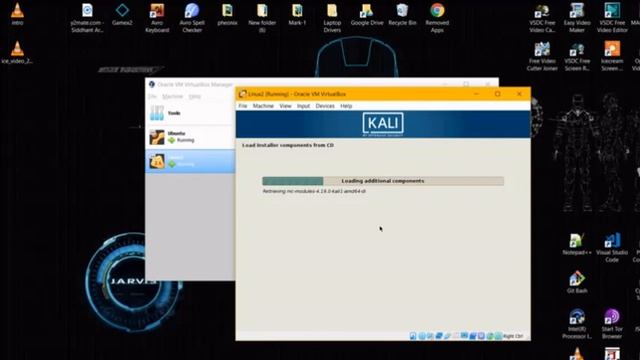Select the Mark-1 desktop icon
Image resolution: width=640 pixels, height=360 pixels.
[297, 15]
